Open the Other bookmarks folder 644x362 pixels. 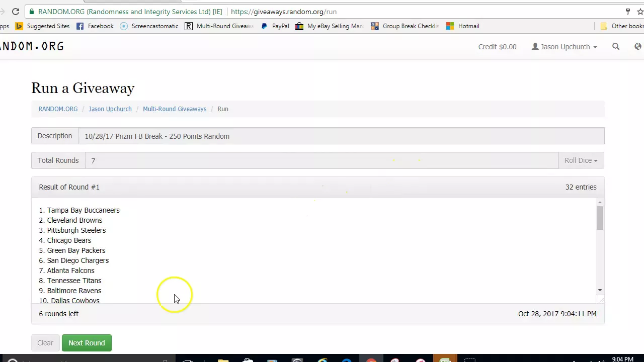(x=622, y=26)
